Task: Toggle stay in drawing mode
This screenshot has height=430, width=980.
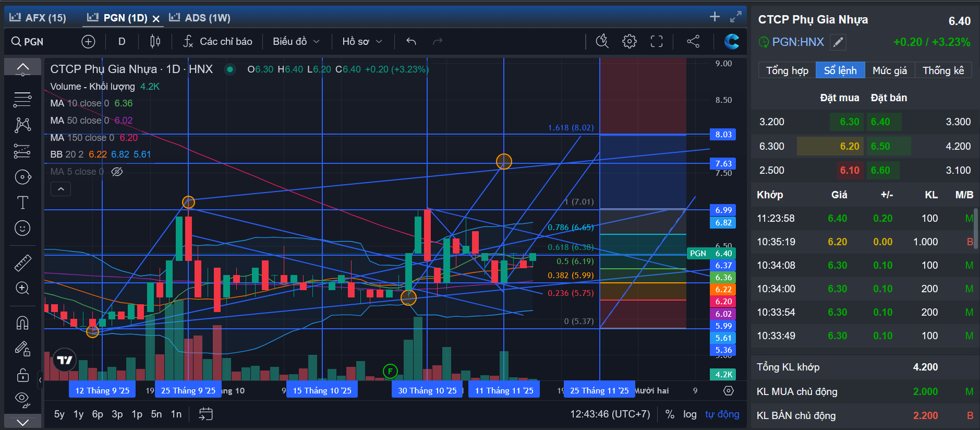Action: pyautogui.click(x=22, y=349)
